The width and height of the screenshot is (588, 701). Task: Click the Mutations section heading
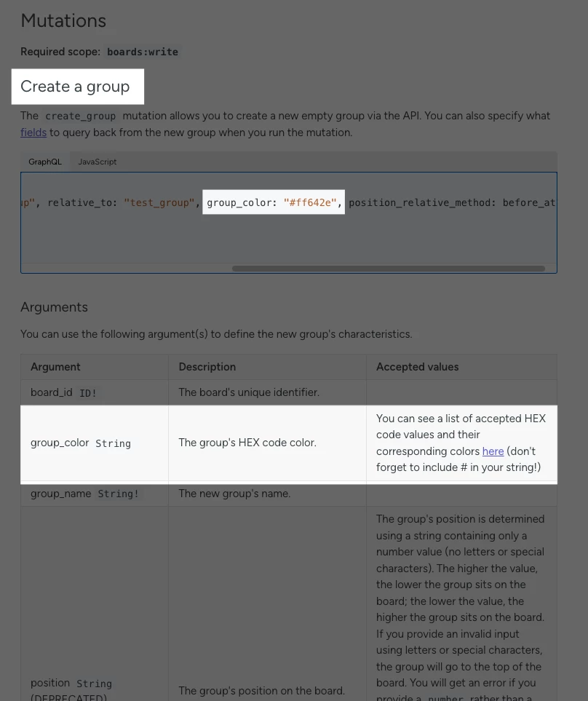click(63, 20)
